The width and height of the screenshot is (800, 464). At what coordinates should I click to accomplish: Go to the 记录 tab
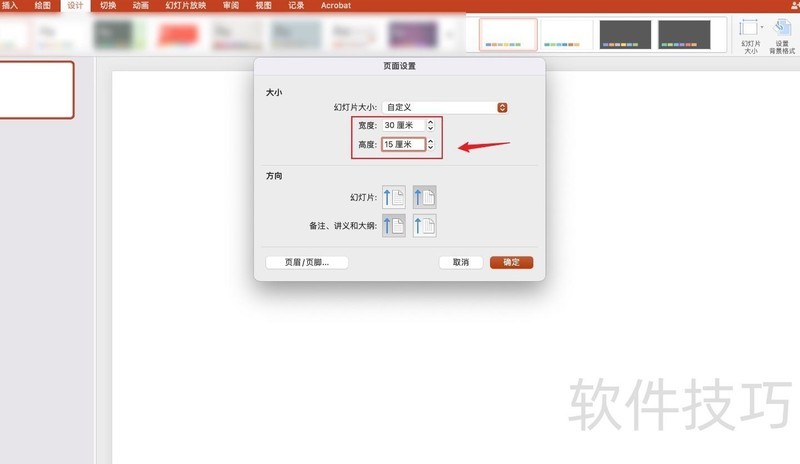click(296, 6)
